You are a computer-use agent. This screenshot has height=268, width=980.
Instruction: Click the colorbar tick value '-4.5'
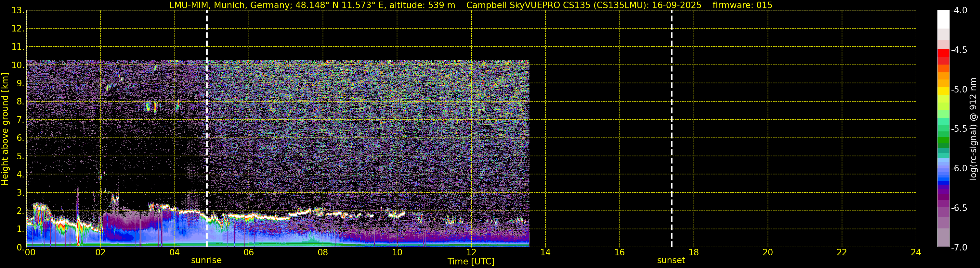[959, 50]
